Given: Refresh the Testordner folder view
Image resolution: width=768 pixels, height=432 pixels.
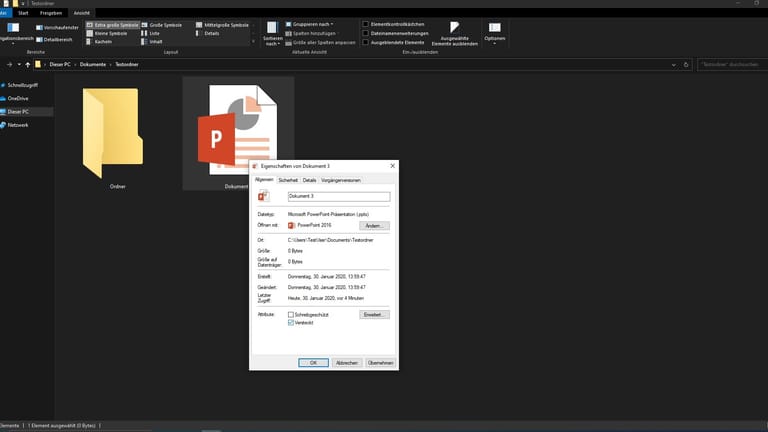Looking at the screenshot, I should point(686,65).
